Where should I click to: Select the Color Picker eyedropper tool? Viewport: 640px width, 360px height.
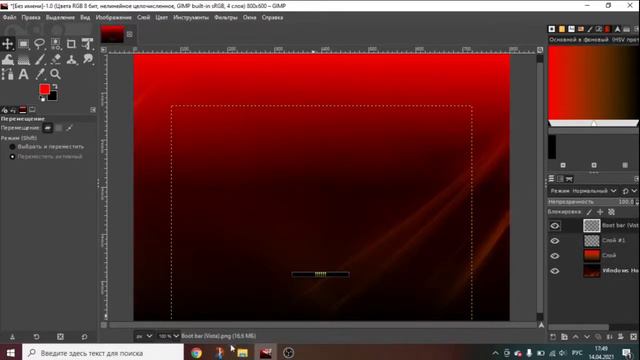(39, 74)
